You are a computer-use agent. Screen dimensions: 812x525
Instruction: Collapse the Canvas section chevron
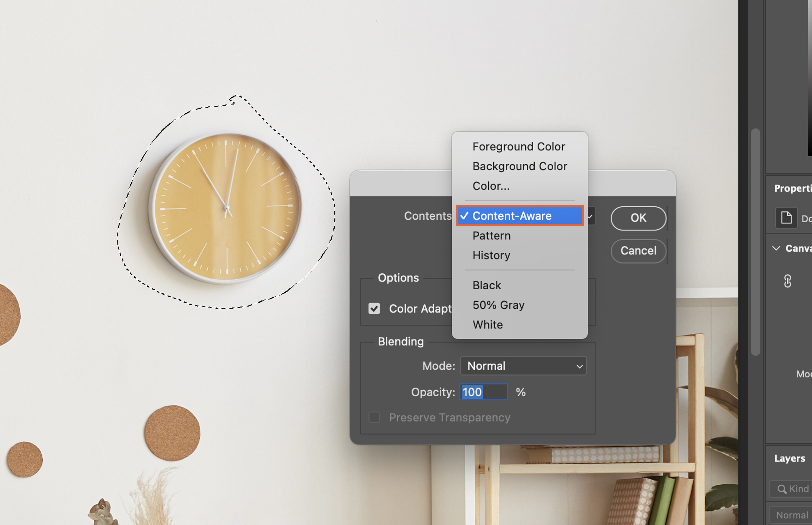pyautogui.click(x=776, y=248)
